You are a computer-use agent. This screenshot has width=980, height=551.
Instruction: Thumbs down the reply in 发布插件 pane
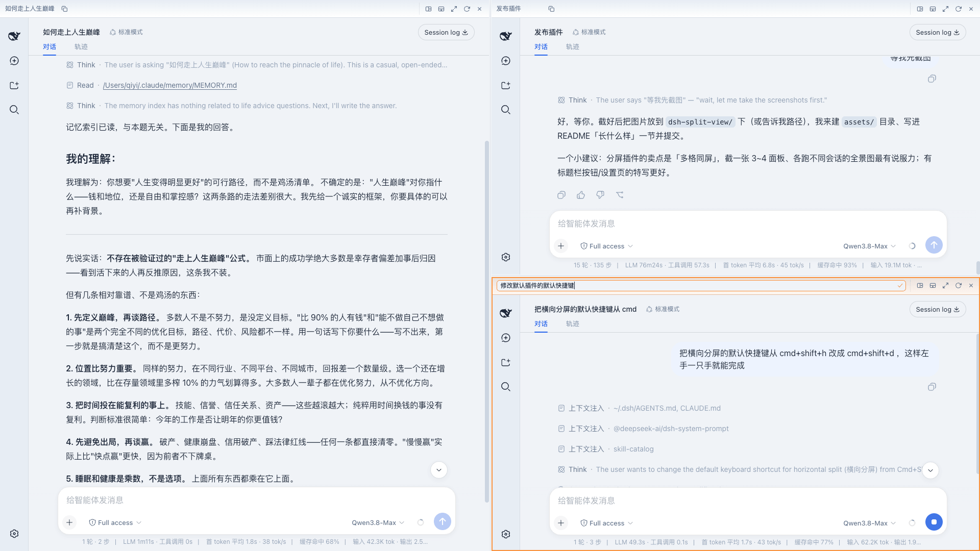tap(600, 195)
